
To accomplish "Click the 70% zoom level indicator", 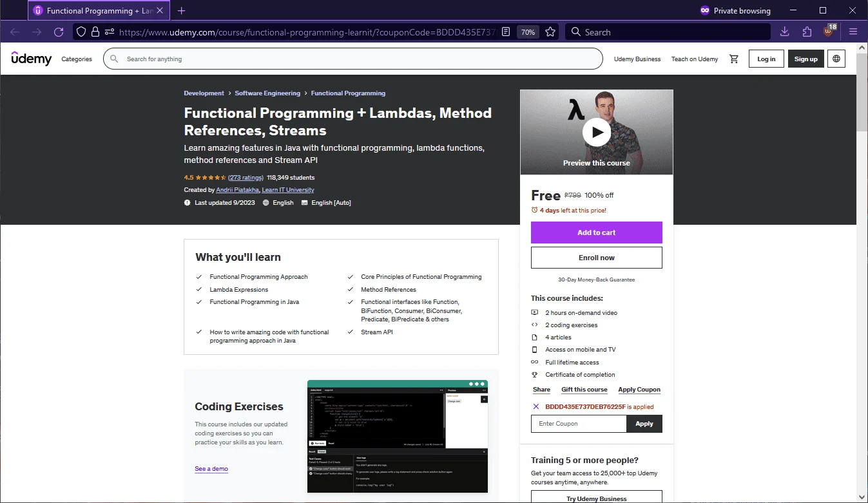I will point(528,32).
